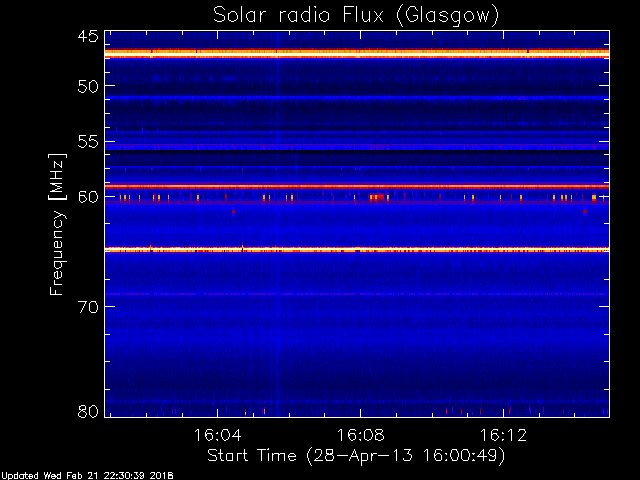640x480 pixels.
Task: Click the 16:08 time tick label
Action: click(x=360, y=435)
